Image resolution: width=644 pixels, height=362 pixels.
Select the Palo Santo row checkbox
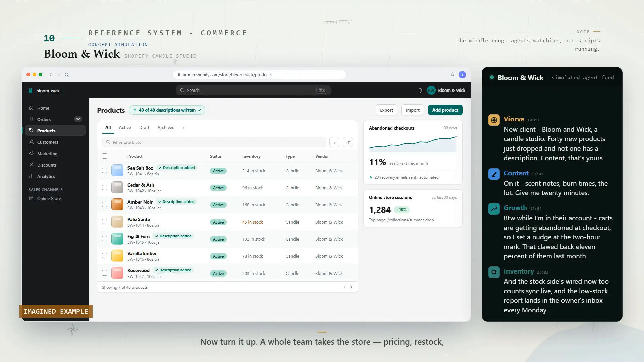coord(105,222)
